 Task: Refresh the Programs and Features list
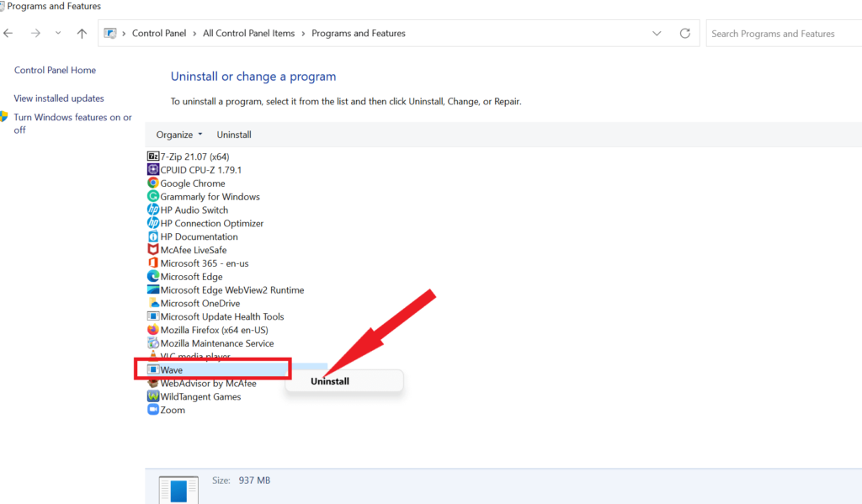[x=685, y=34]
